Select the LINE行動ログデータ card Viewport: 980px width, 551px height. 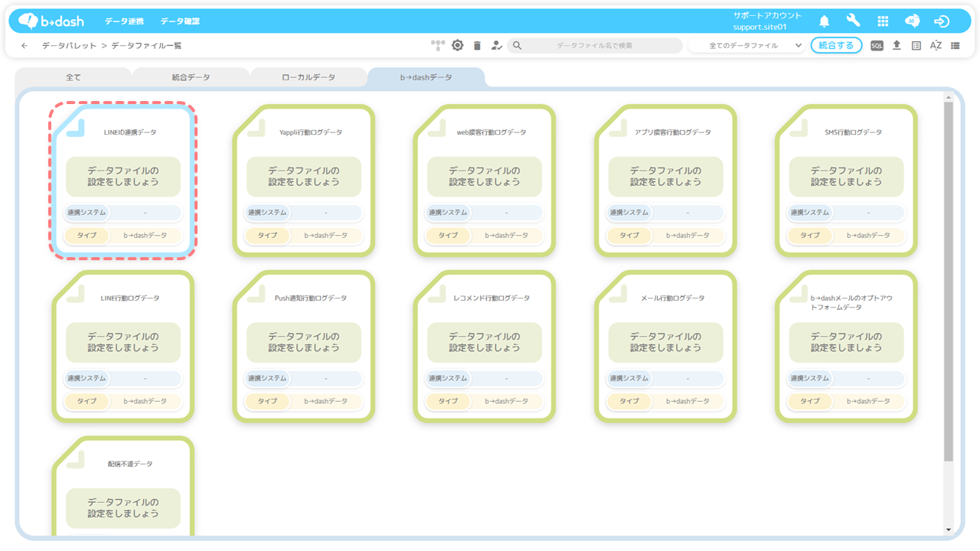tap(122, 346)
